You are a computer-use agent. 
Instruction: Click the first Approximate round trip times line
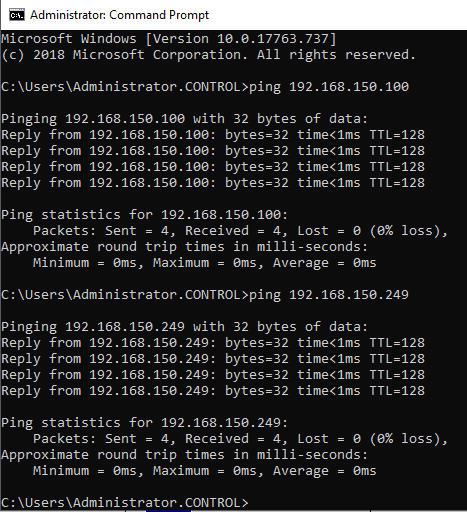pos(184,247)
